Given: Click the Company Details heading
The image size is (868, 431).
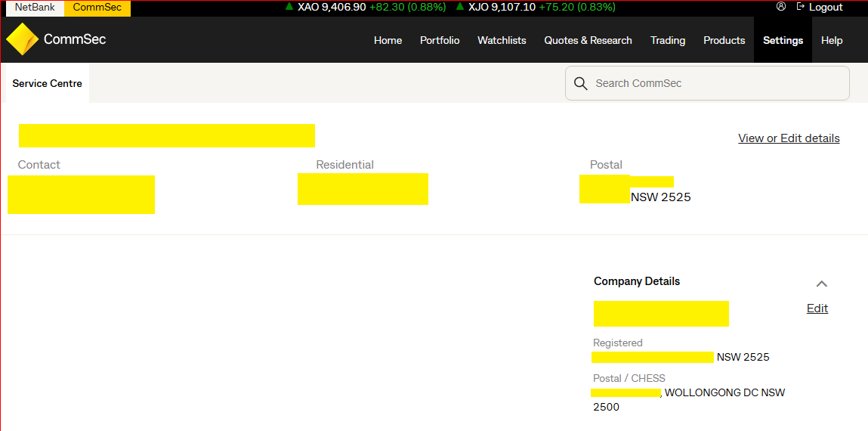Looking at the screenshot, I should pyautogui.click(x=637, y=281).
